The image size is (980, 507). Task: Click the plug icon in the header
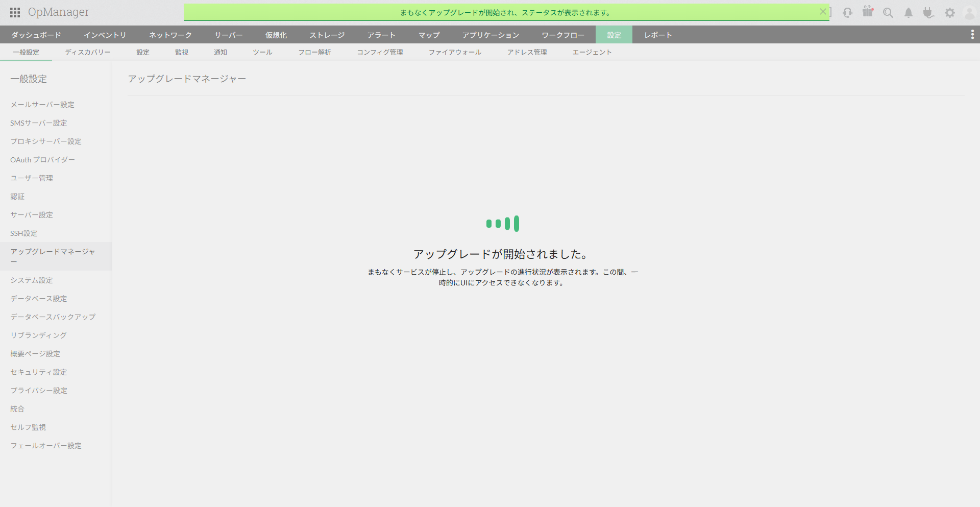(928, 13)
